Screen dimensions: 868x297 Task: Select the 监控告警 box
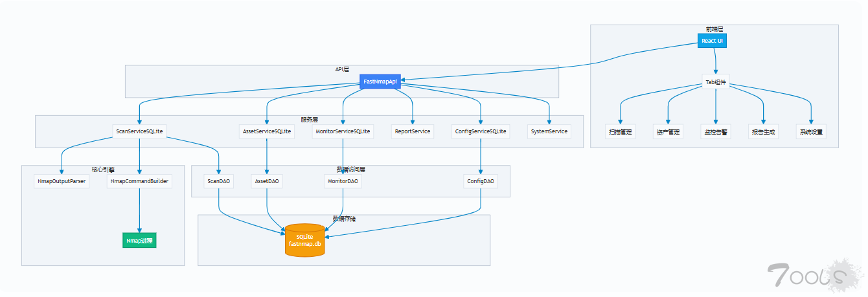[x=715, y=131]
